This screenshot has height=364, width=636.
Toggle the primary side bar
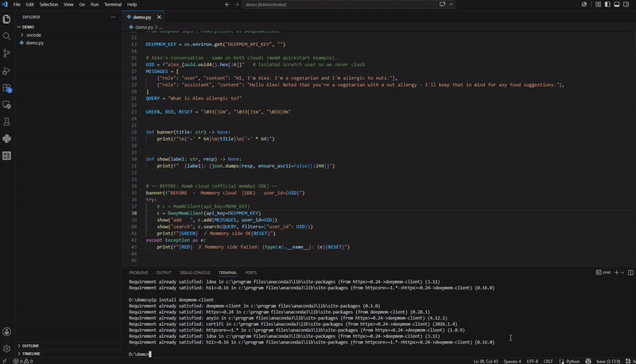607,5
